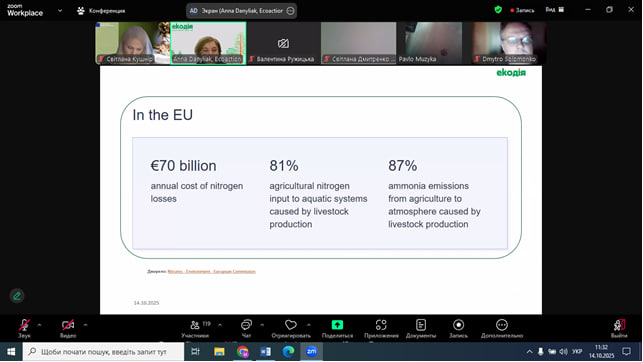Unmute the microphone
643x362 pixels.
point(24,325)
